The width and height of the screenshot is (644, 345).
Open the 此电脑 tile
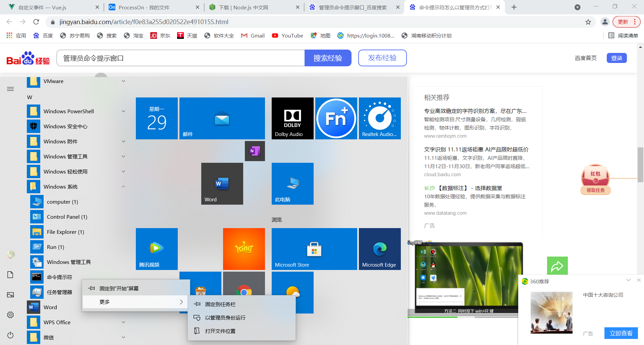[292, 184]
